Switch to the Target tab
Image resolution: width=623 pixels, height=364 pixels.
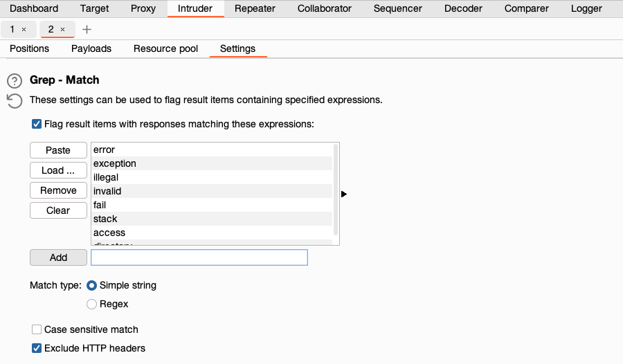click(x=94, y=8)
